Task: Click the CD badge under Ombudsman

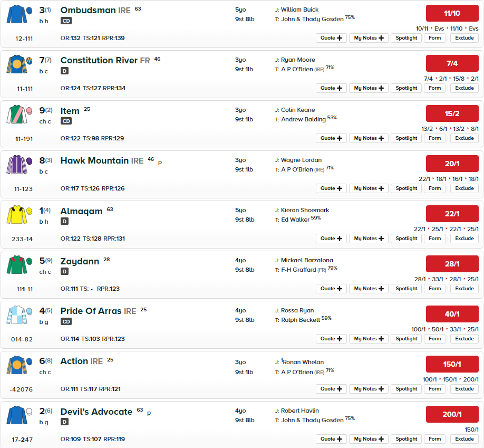Action: [x=66, y=21]
